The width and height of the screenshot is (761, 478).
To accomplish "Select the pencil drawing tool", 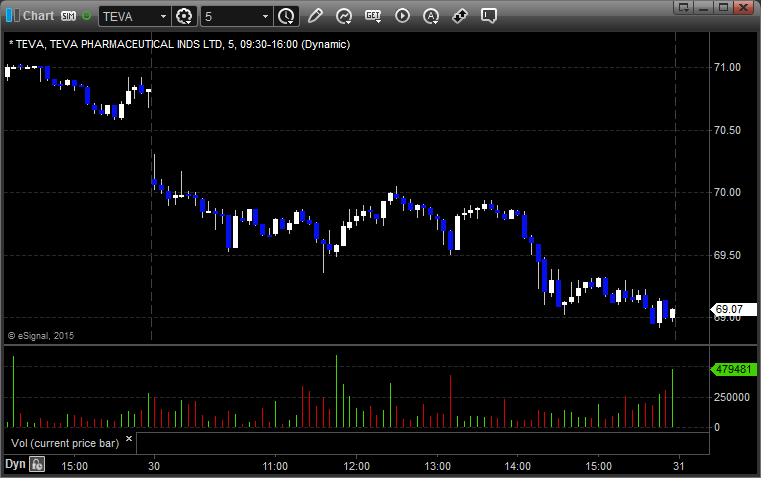I will tap(315, 16).
